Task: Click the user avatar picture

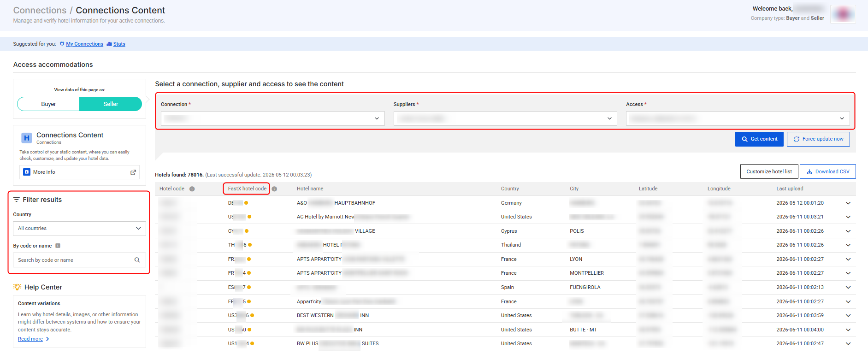Action: point(843,14)
